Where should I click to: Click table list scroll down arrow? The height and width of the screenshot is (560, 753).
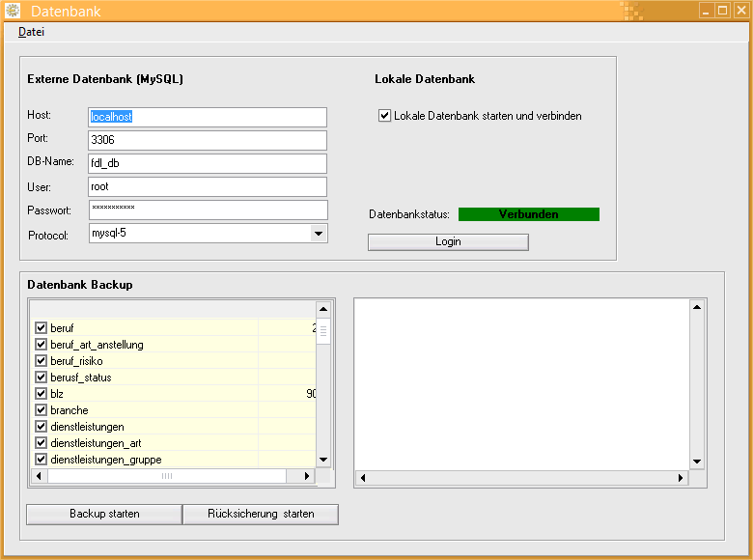323,461
